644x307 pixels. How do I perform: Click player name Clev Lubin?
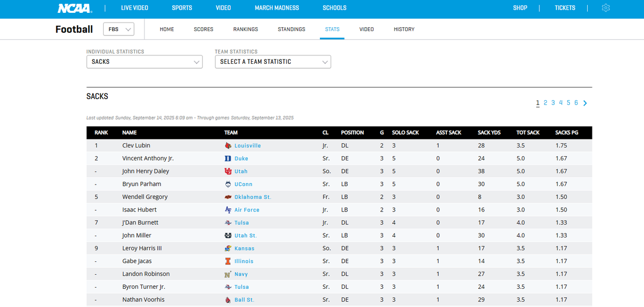pyautogui.click(x=136, y=145)
